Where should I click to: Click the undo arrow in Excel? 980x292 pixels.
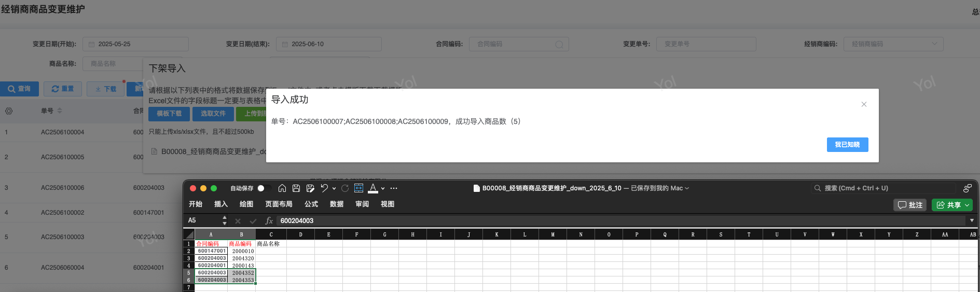coord(324,188)
